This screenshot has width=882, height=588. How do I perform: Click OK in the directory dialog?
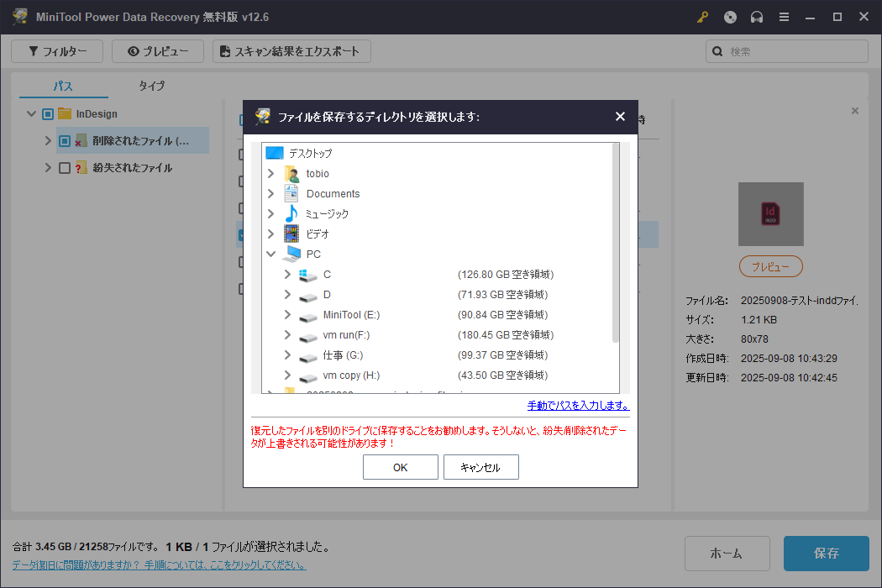coord(401,467)
